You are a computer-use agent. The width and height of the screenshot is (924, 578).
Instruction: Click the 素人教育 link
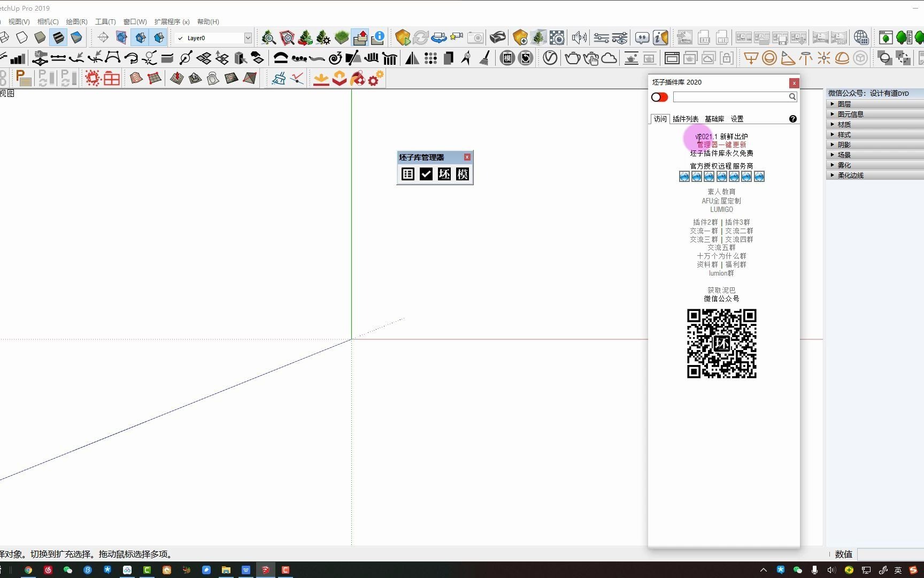click(x=721, y=192)
